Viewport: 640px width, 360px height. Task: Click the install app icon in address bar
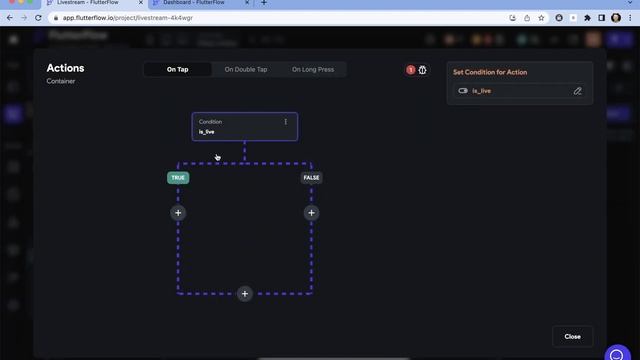tap(513, 18)
